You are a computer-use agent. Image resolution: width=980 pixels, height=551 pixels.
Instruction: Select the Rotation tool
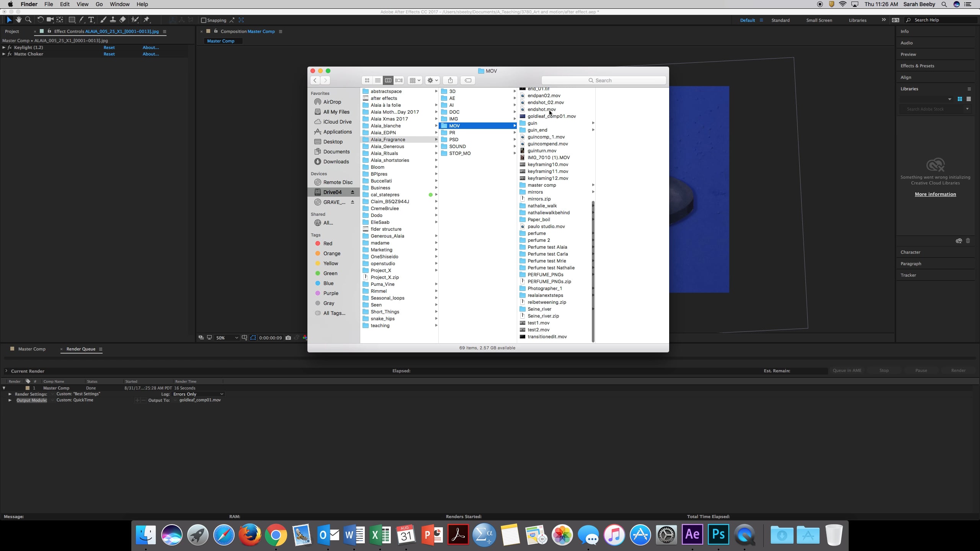(40, 20)
